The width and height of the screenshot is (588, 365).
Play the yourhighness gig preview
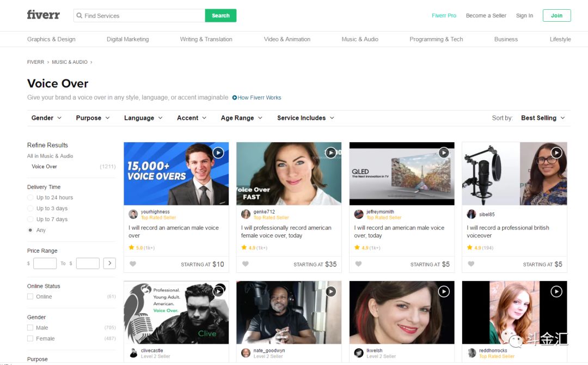(218, 153)
